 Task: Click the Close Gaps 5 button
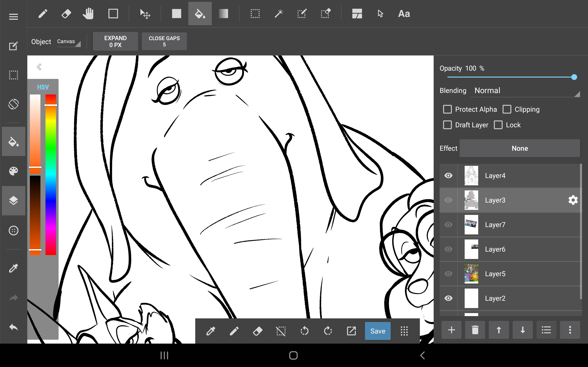[164, 41]
